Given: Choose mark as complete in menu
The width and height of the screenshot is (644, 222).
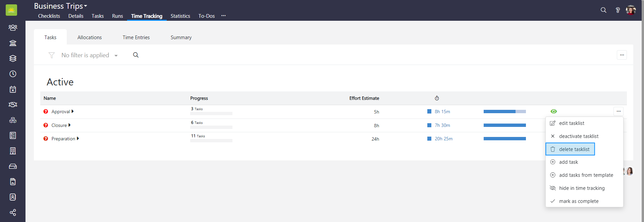Looking at the screenshot, I should [579, 201].
